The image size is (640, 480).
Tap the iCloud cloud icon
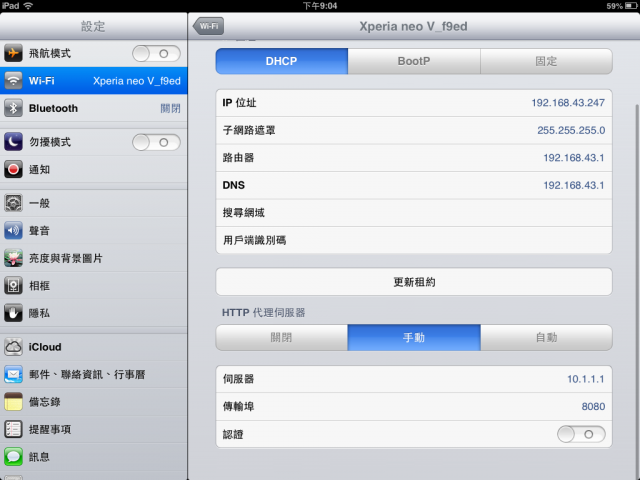(x=13, y=347)
